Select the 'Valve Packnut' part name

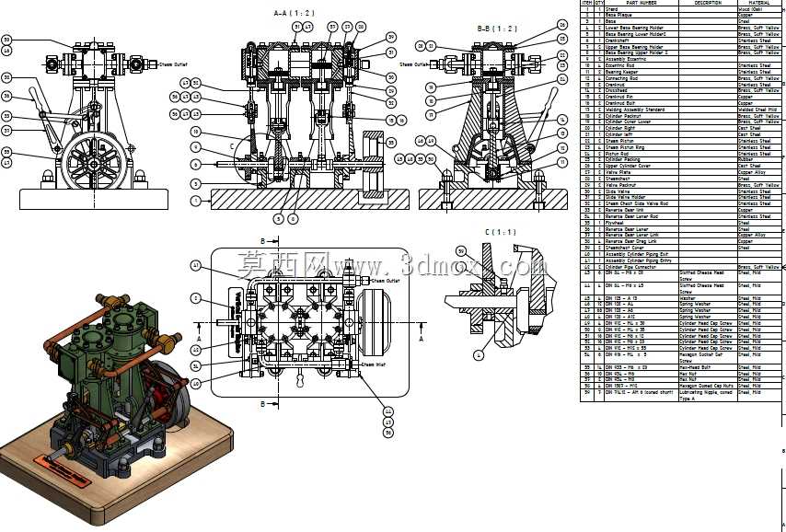click(x=620, y=185)
